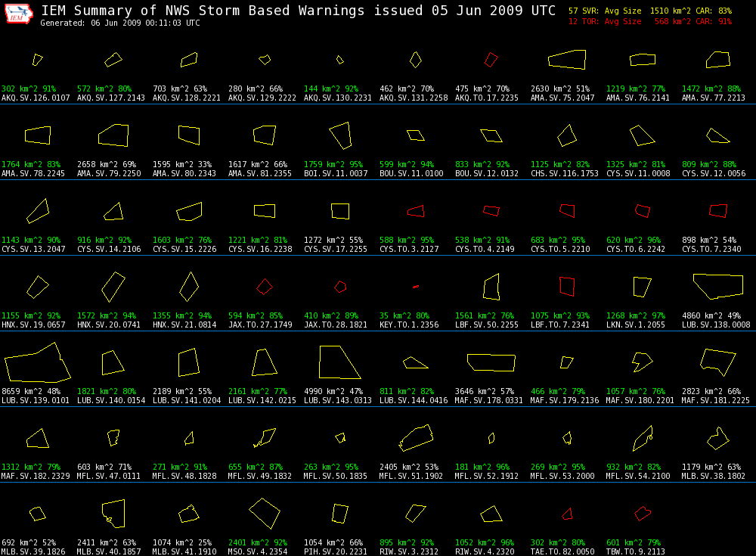The height and width of the screenshot is (556, 756).
Task: Click the label 'AKQ.SV.127.2143'
Action: coord(111,98)
